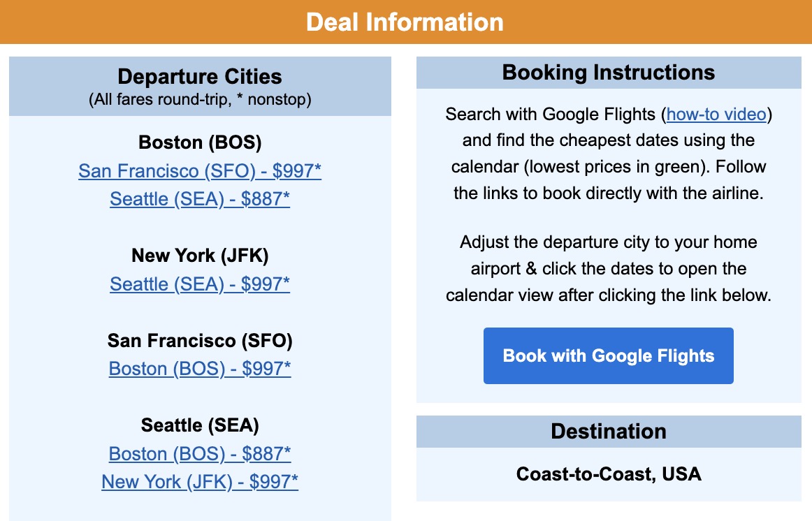Viewport: 812px width, 521px height.
Task: Click the adjust departure city instruction text
Action: 608,268
